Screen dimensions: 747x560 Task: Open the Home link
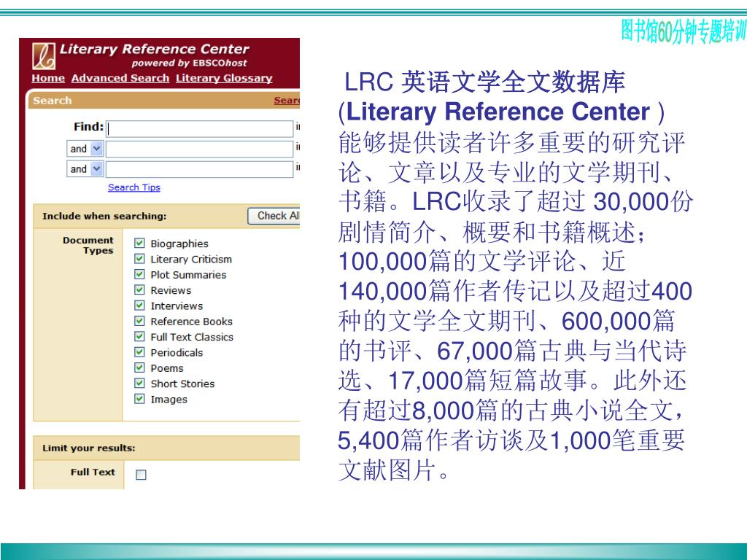(x=48, y=78)
